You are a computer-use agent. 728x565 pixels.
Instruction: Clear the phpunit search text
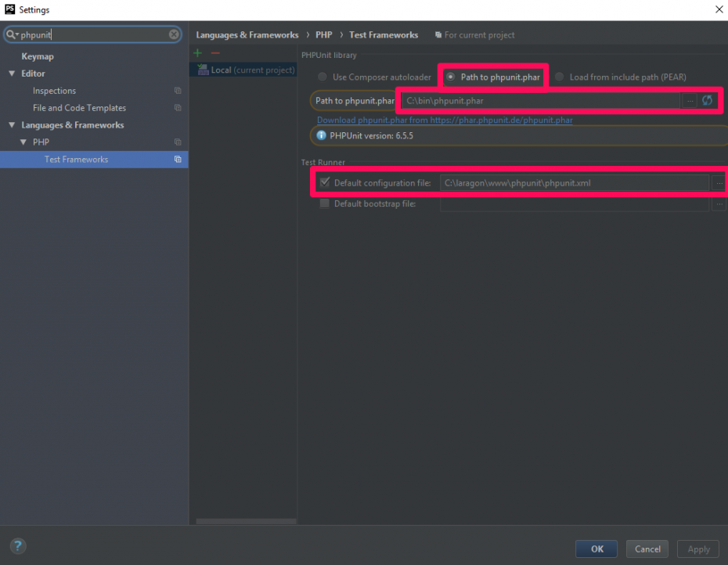[174, 34]
